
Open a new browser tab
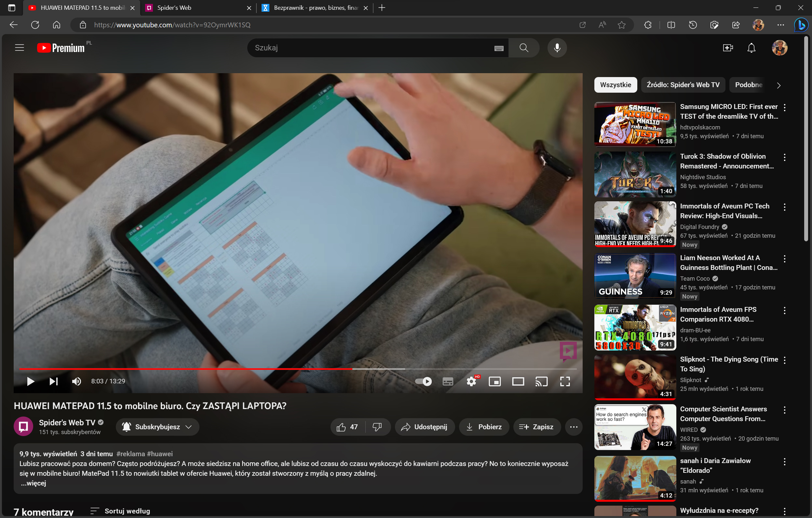(x=381, y=8)
